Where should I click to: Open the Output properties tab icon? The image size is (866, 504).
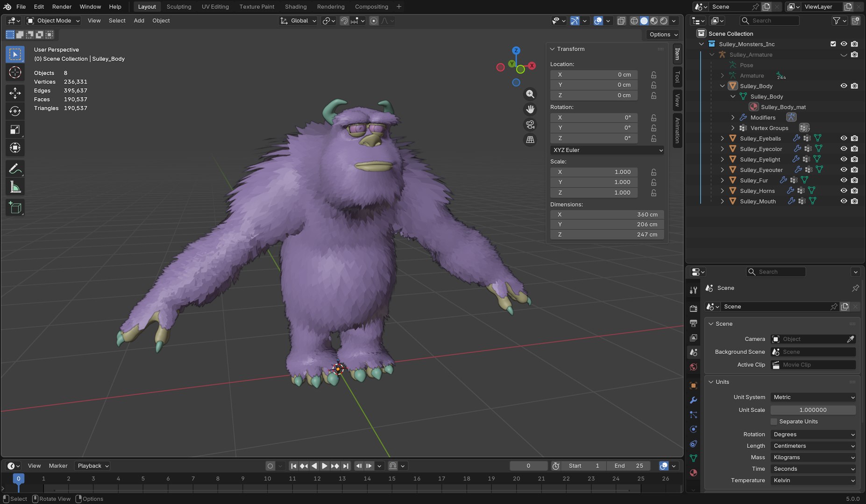click(x=694, y=323)
